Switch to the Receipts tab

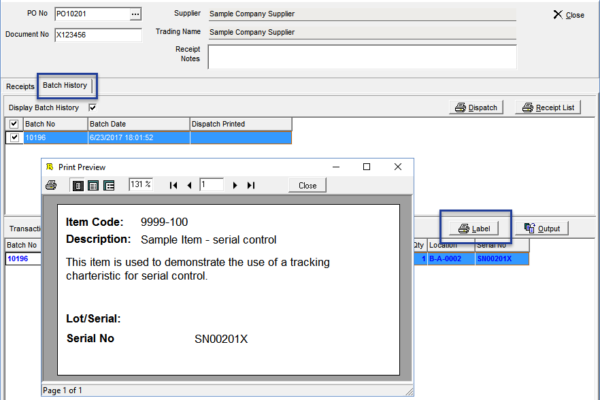click(20, 87)
